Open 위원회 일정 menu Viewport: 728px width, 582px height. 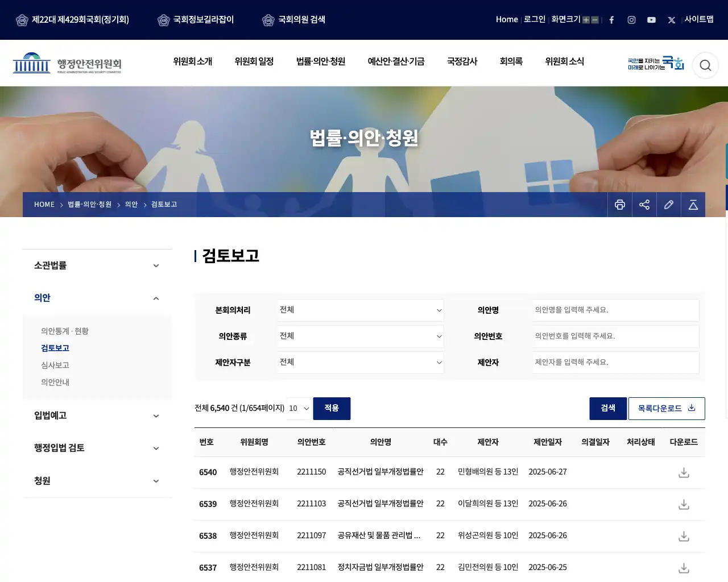pyautogui.click(x=254, y=61)
